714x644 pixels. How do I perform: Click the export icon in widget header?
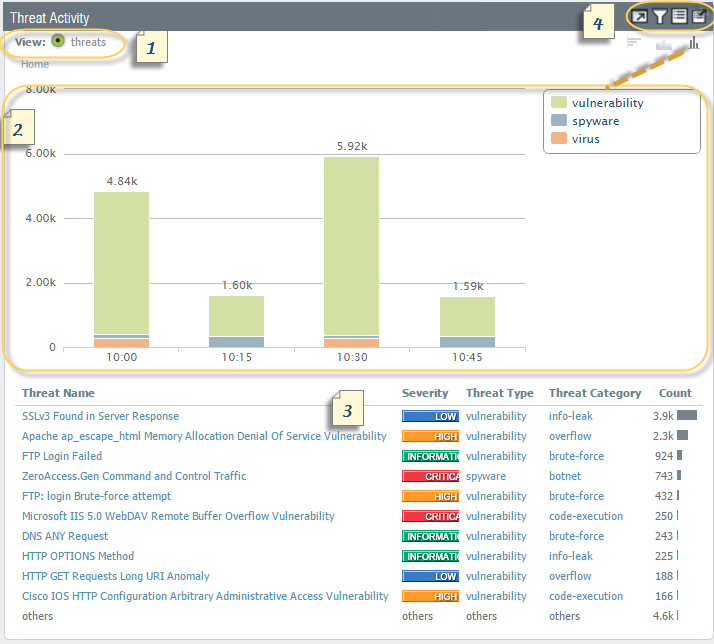click(698, 16)
